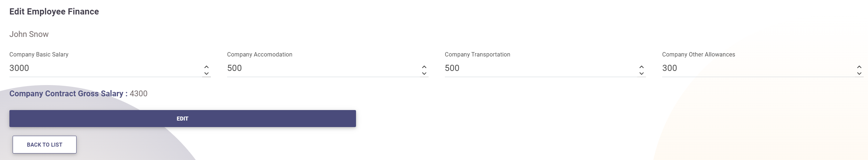The height and width of the screenshot is (160, 868).
Task: Click the Company Transportation label
Action: point(477,55)
